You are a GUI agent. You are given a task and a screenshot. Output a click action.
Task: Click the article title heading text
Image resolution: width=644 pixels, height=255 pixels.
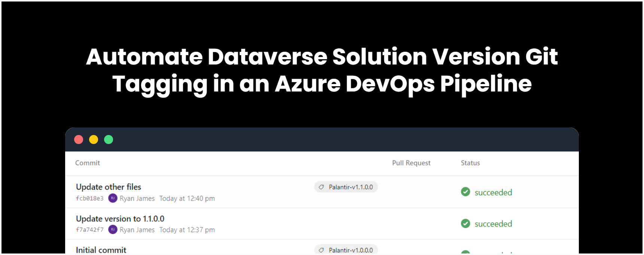pyautogui.click(x=322, y=70)
